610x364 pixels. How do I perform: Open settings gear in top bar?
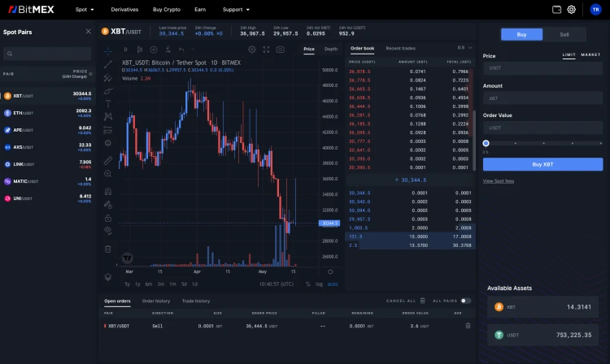tap(571, 9)
